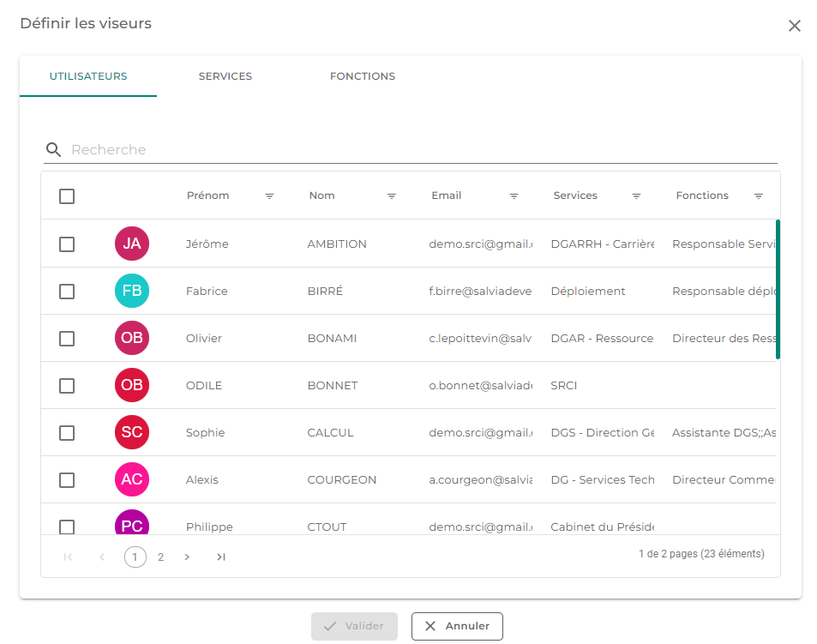Click the Valider button

[x=354, y=626]
